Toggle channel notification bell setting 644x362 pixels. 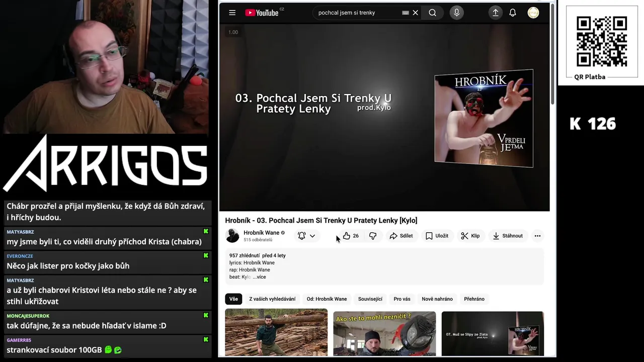[301, 236]
